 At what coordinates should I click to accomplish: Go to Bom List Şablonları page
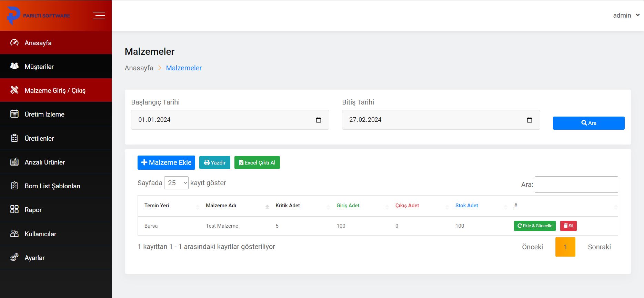pos(52,186)
